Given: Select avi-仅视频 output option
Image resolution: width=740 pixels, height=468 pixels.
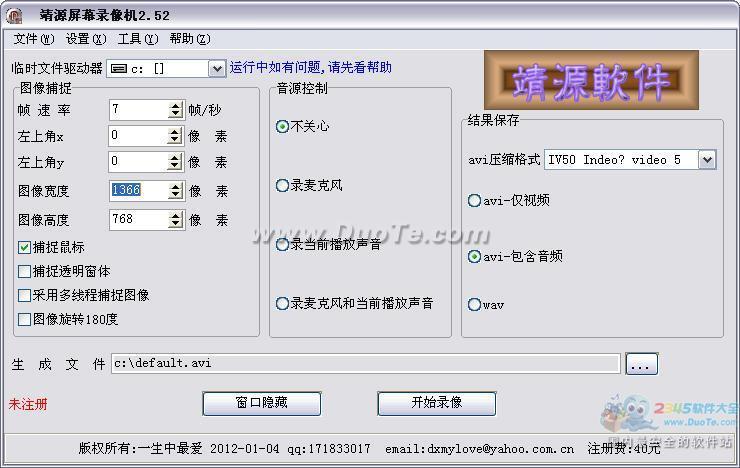Looking at the screenshot, I should point(474,200).
